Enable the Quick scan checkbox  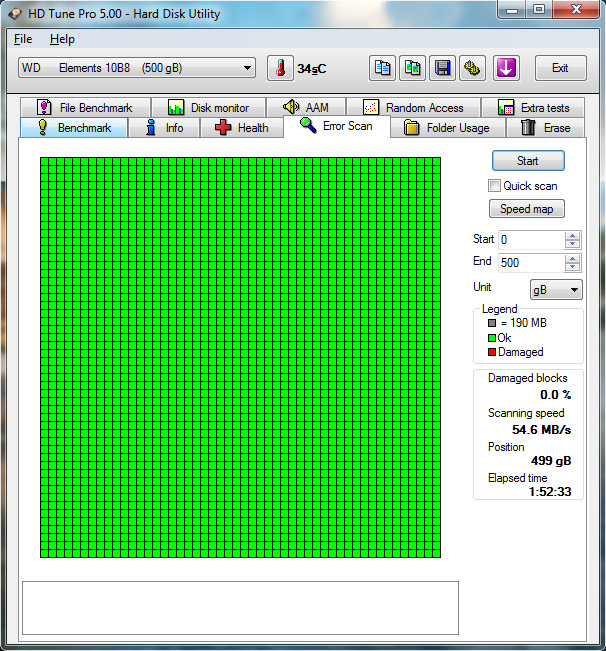pyautogui.click(x=494, y=186)
